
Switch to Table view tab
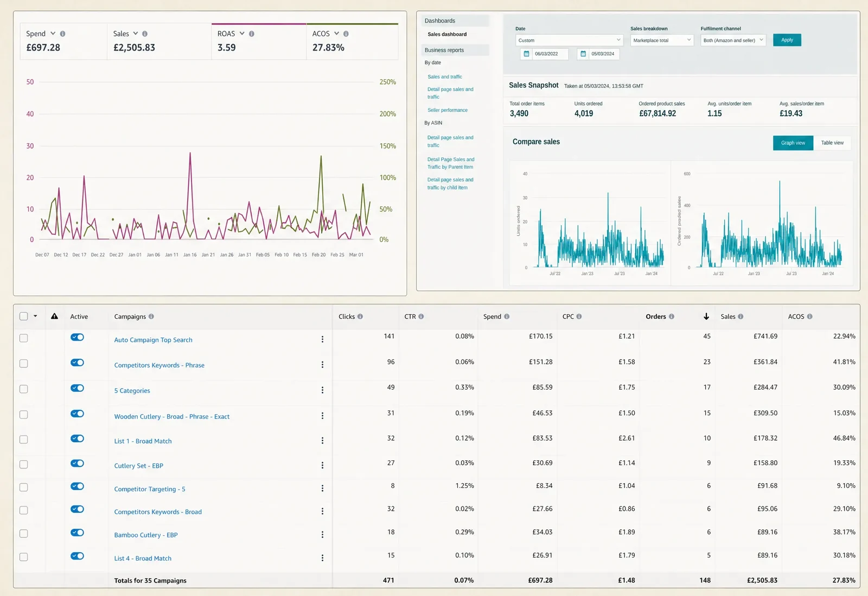[832, 143]
